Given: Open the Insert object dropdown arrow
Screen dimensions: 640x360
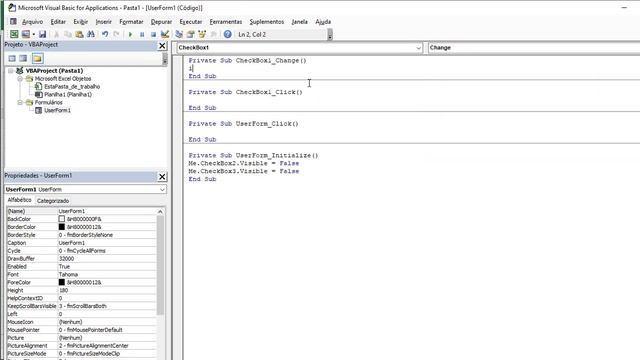Looking at the screenshot, I should 33,34.
